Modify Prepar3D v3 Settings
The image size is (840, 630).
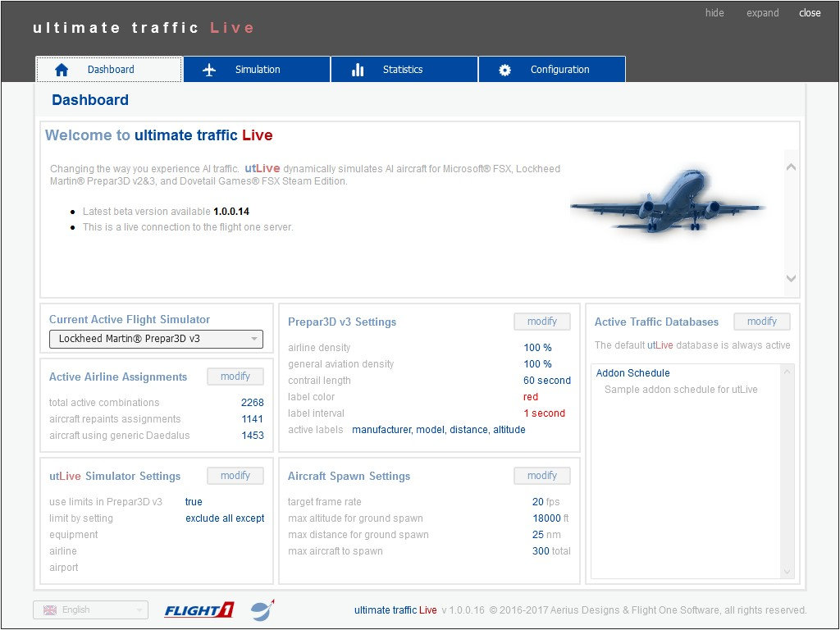pyautogui.click(x=542, y=322)
